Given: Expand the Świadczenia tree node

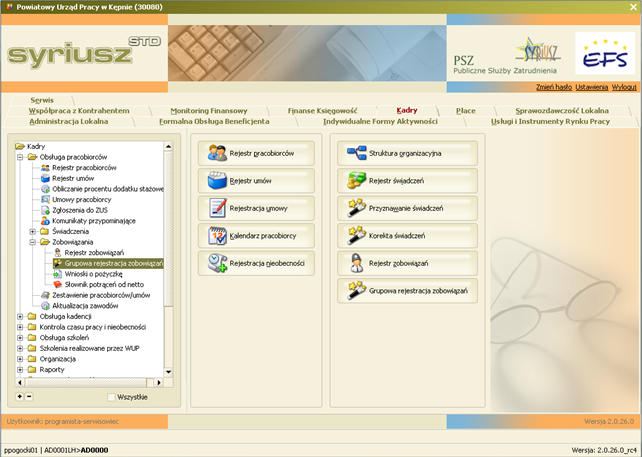Looking at the screenshot, I should click(32, 231).
